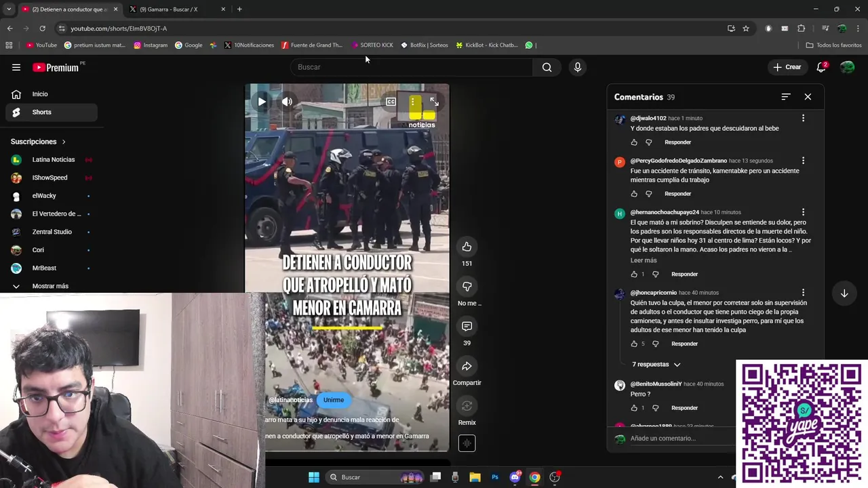Screen dimensions: 868x488
Task: Click the search magnifier button
Action: [x=547, y=67]
